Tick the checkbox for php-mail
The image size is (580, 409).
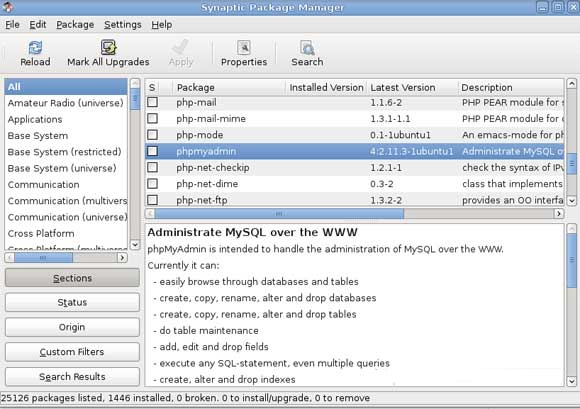(152, 102)
